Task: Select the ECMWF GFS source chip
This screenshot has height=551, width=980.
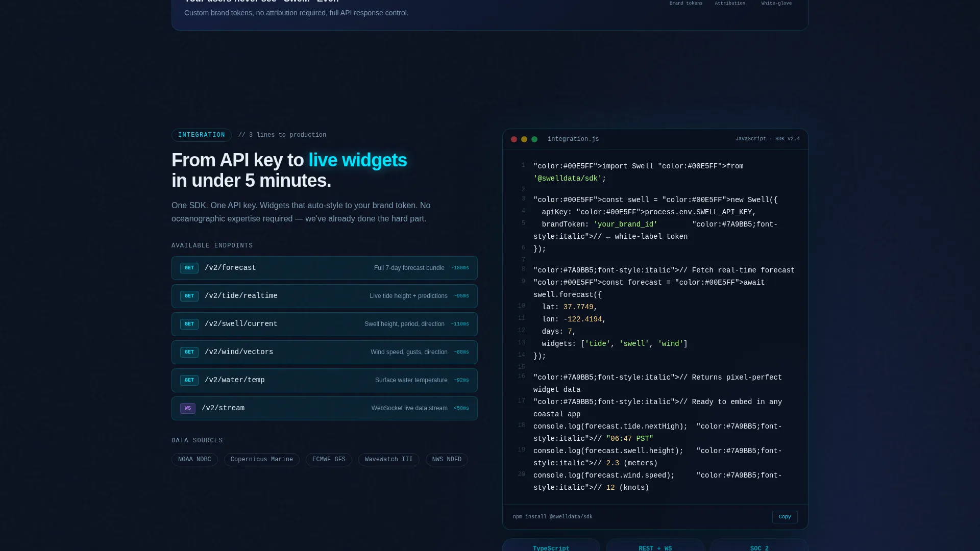Action: coord(329,460)
